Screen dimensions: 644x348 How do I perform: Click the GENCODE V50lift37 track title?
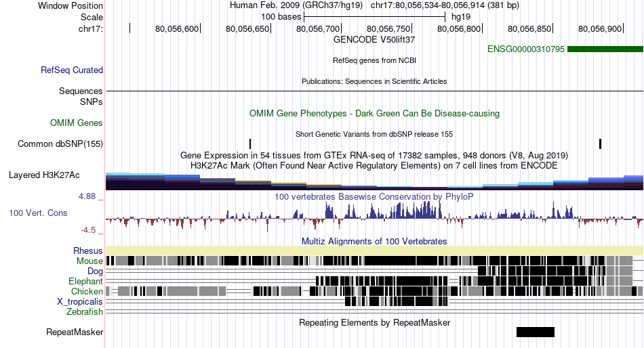374,40
